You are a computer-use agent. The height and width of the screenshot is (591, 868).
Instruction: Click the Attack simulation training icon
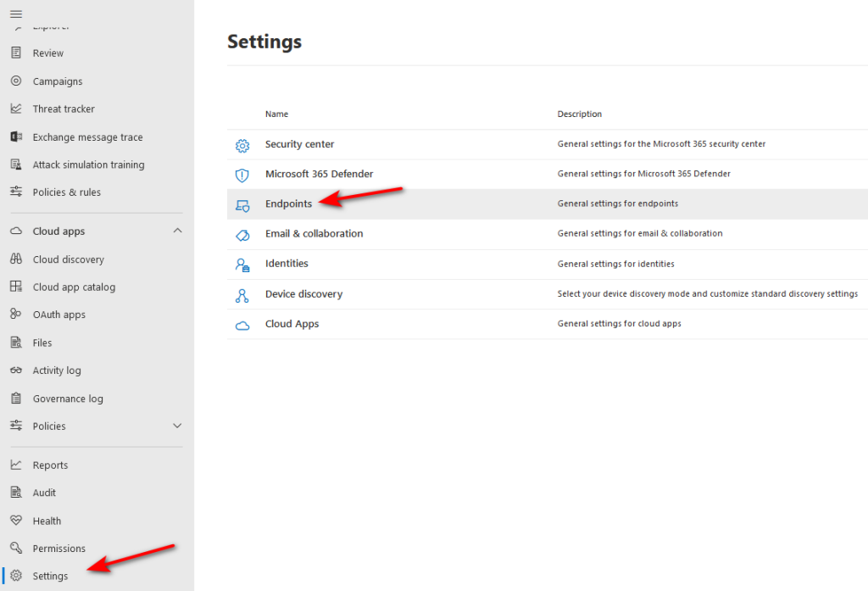pos(16,164)
